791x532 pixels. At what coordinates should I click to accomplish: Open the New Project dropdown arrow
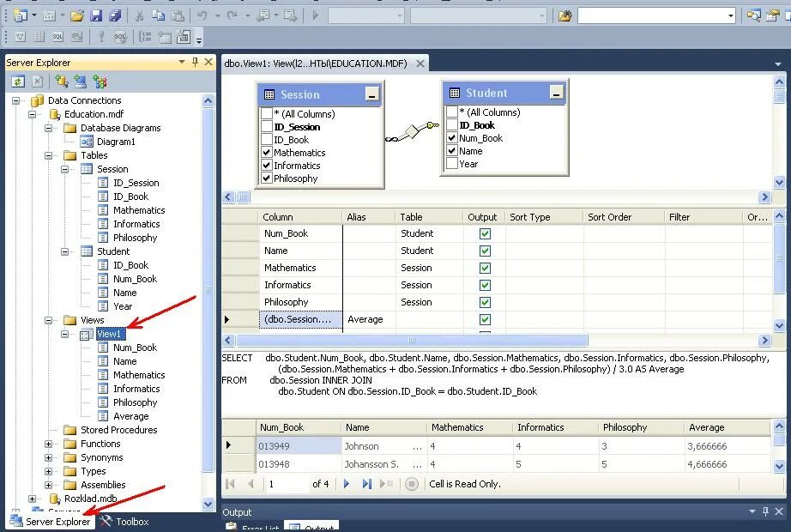[x=34, y=15]
